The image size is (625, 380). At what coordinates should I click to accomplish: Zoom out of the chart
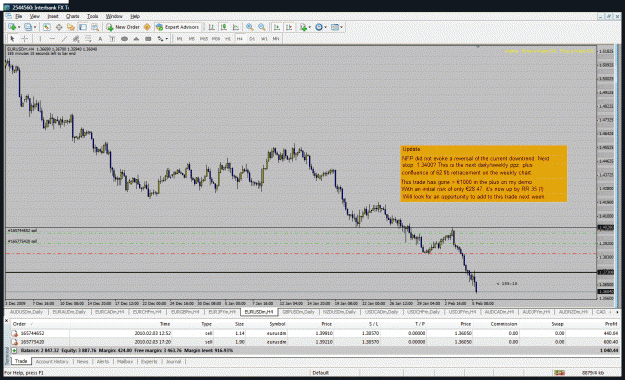(262, 27)
